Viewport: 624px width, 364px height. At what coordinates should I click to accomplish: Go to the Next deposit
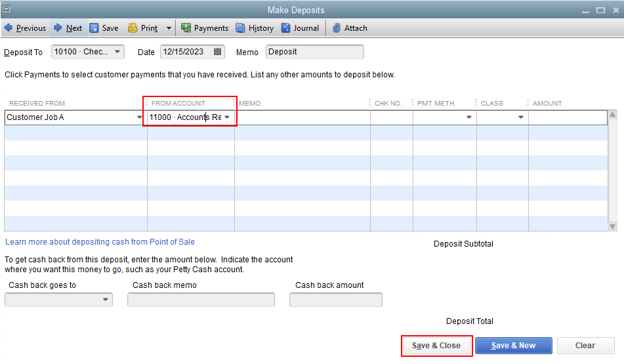(68, 28)
